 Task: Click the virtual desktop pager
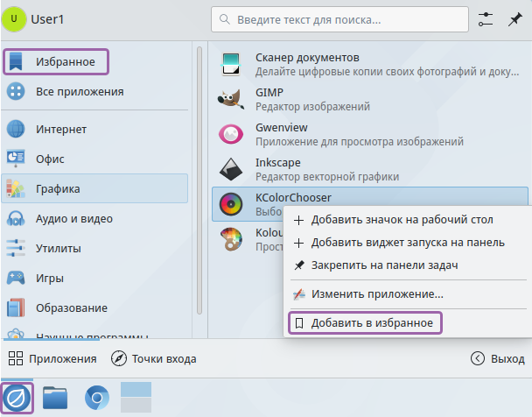pos(136,399)
